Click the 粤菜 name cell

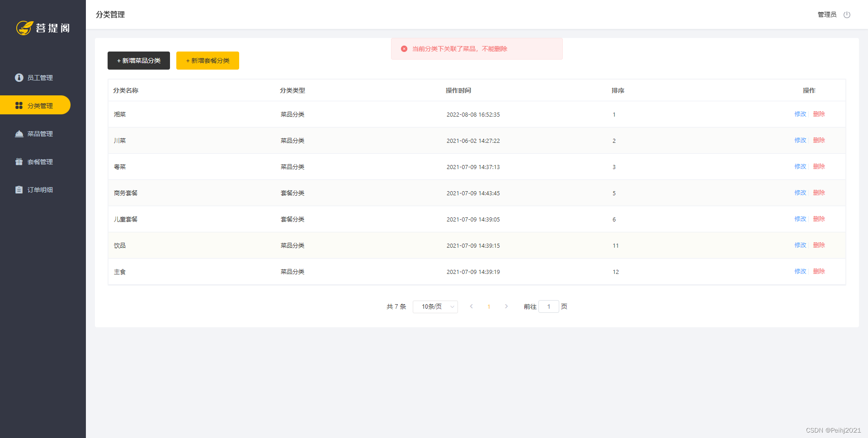click(x=120, y=167)
